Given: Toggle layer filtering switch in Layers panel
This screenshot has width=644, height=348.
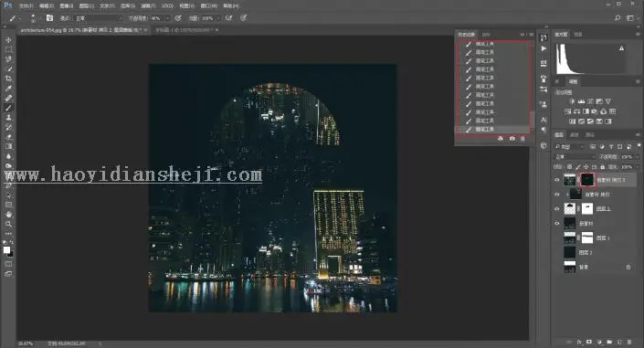Looking at the screenshot, I should pyautogui.click(x=639, y=145).
